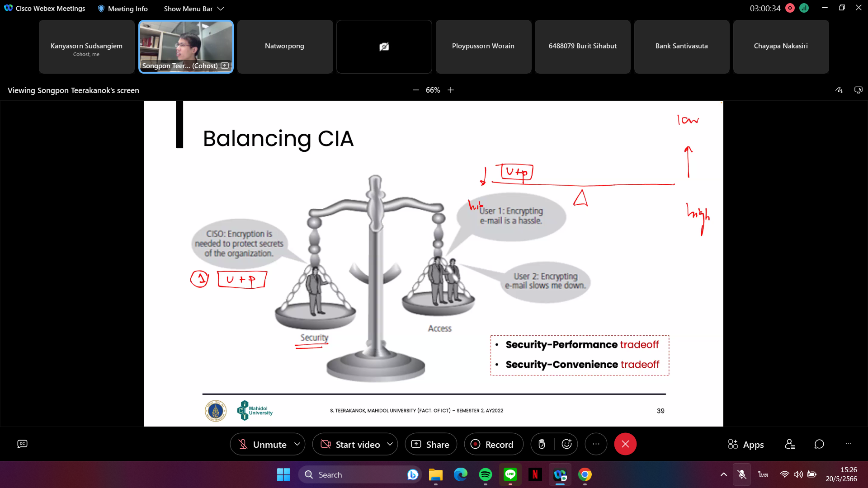Viewport: 868px width, 488px height.
Task: Open the Apps panel
Action: click(746, 444)
